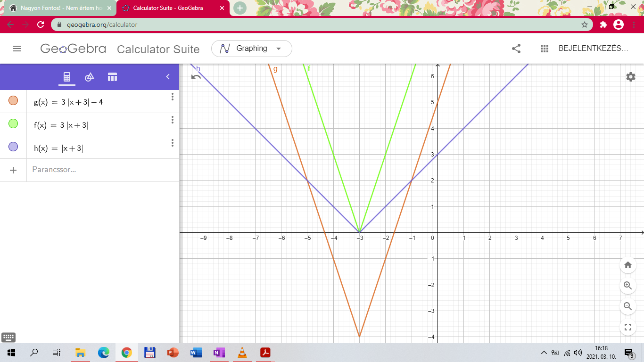Image resolution: width=644 pixels, height=362 pixels.
Task: Open the GeoGebra hamburger main menu
Action: coord(17,49)
